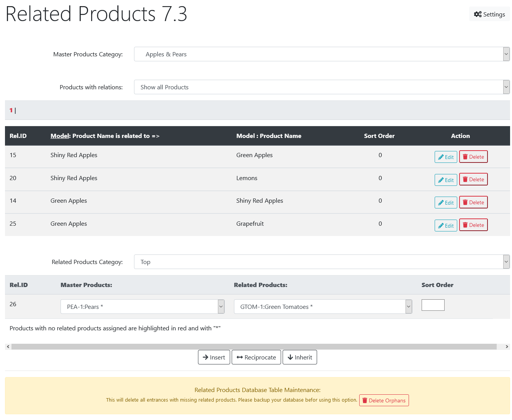Click the Lemons product name cell
512x420 pixels.
[247, 178]
